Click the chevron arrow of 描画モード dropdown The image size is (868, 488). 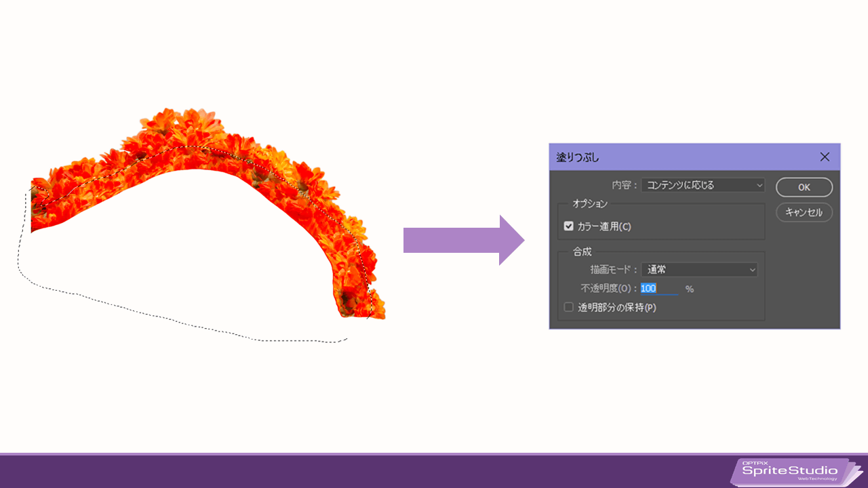pyautogui.click(x=751, y=270)
